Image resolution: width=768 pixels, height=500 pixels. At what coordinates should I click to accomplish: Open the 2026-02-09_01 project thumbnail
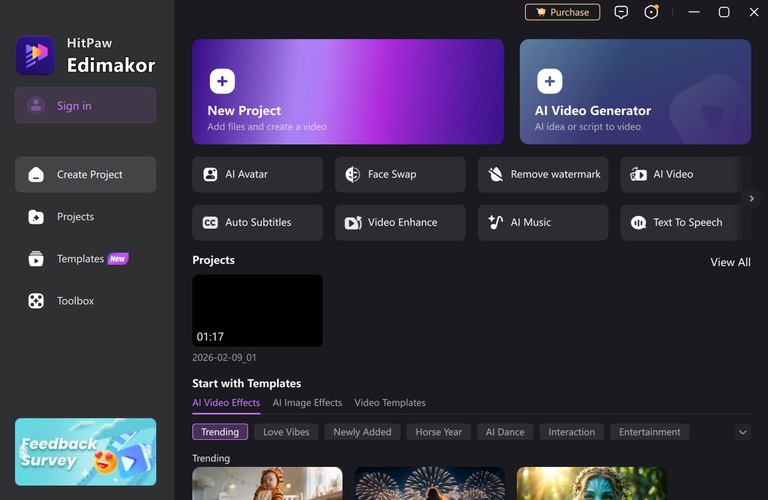coord(257,311)
